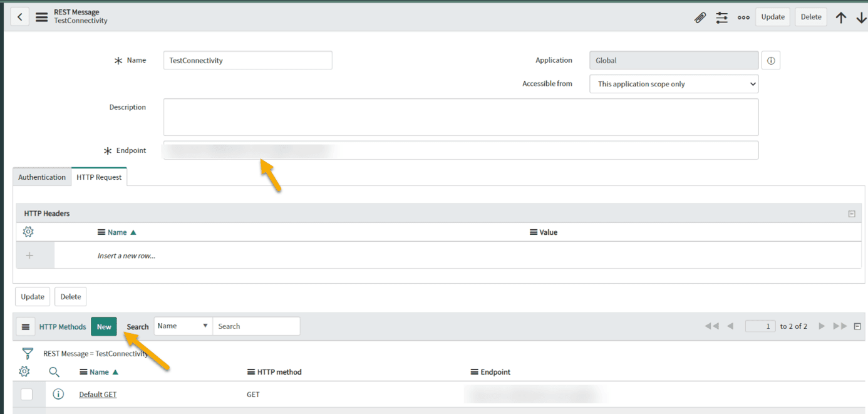Click the info icon beside Application field

pos(770,60)
